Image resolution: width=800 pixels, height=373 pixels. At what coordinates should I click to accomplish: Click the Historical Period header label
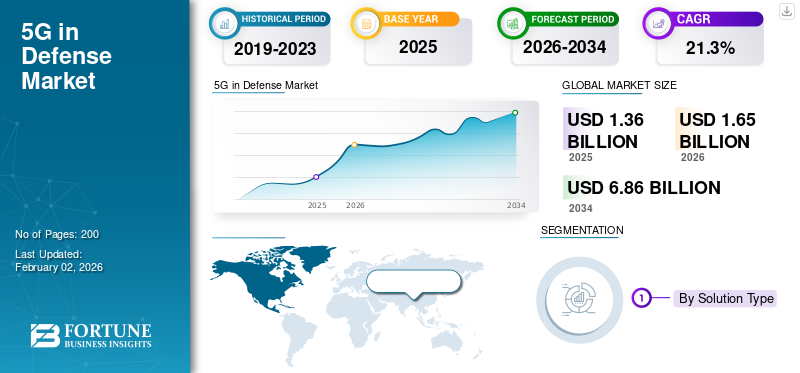point(284,19)
